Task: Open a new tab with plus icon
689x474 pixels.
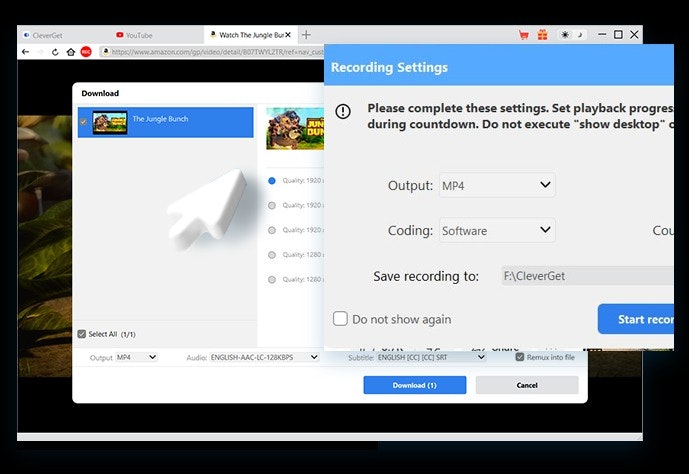Action: pos(306,35)
